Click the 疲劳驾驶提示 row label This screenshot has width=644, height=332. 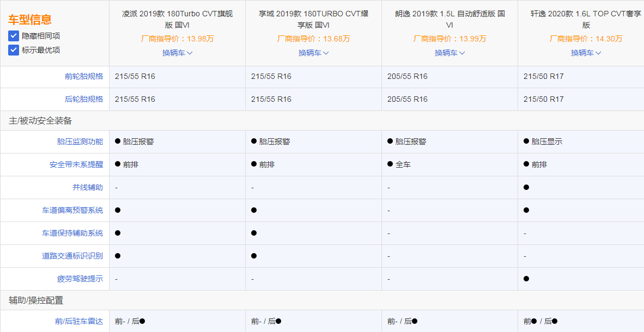pyautogui.click(x=80, y=279)
